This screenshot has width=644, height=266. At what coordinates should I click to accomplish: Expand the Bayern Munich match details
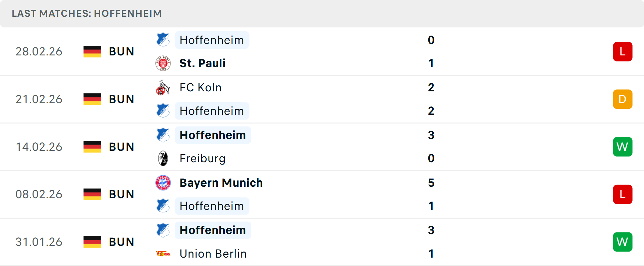[x=322, y=194]
